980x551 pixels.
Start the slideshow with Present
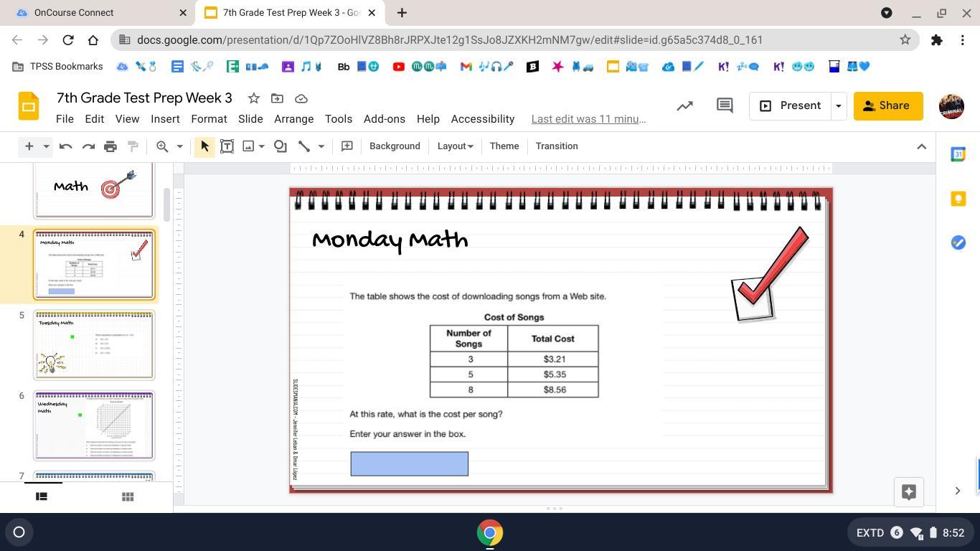[790, 106]
